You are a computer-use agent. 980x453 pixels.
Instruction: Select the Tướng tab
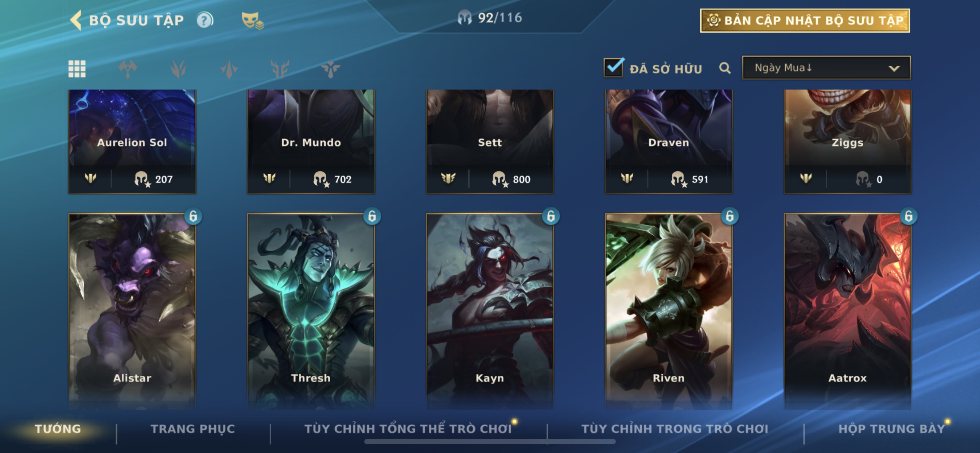pos(58,429)
